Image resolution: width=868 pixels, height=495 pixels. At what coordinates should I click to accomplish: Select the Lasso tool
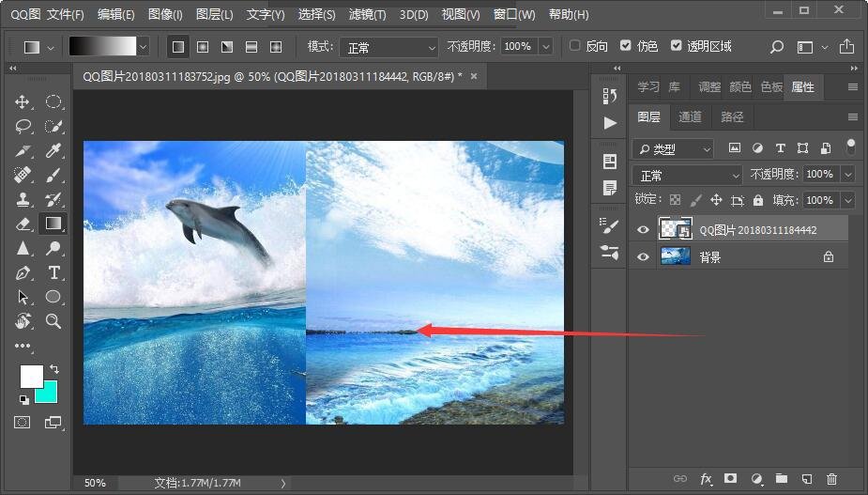pyautogui.click(x=23, y=127)
